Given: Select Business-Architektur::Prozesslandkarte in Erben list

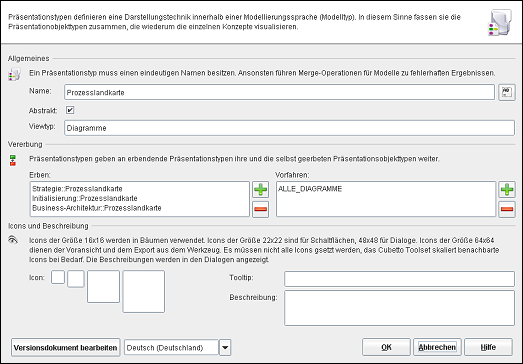Looking at the screenshot, I should tap(97, 208).
